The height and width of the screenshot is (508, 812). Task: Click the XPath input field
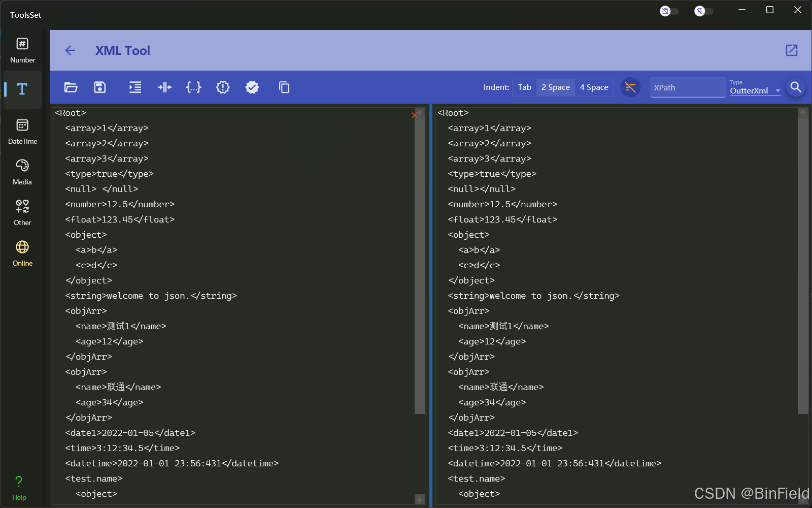point(688,87)
